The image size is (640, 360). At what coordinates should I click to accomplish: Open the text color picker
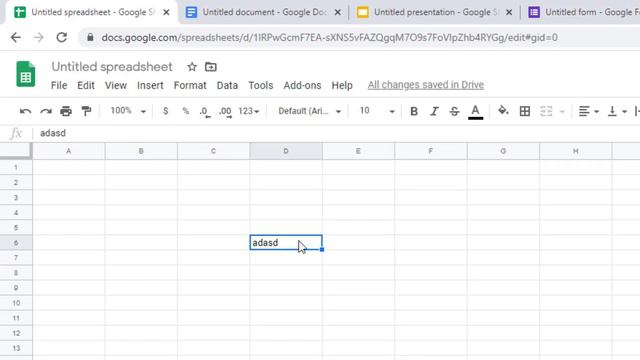pos(475,112)
